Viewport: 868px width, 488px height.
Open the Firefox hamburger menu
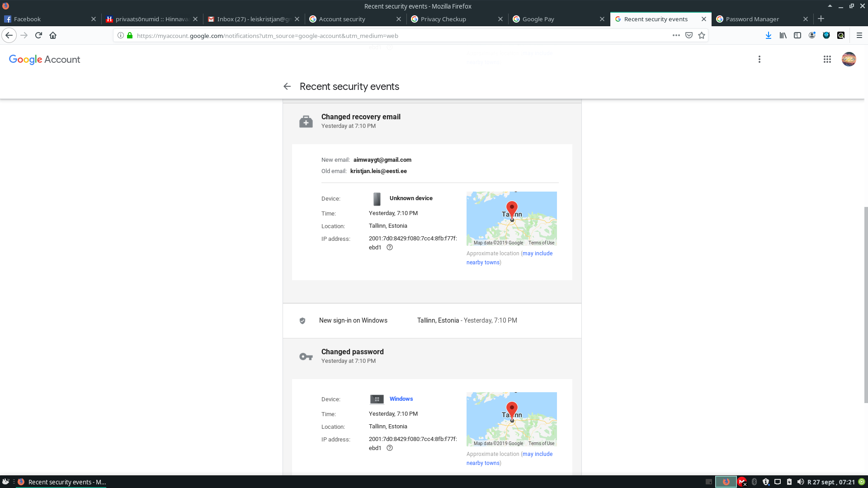tap(859, 35)
